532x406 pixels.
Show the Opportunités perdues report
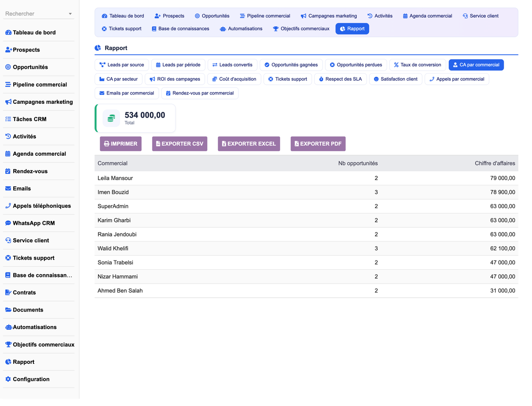click(x=356, y=65)
